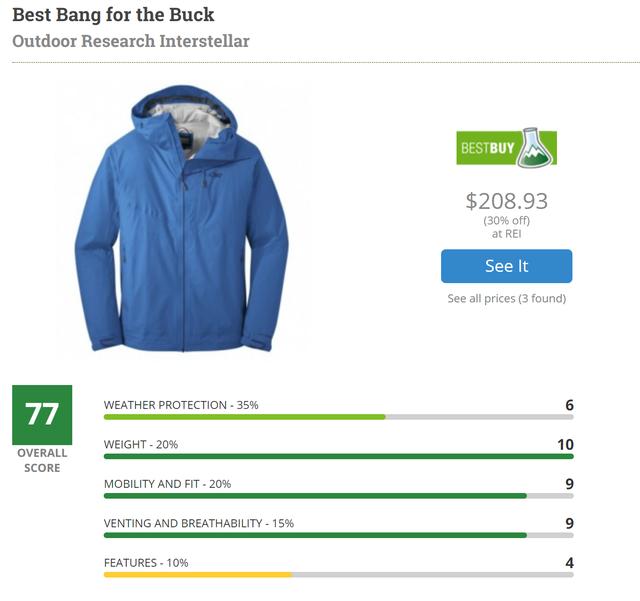Image resolution: width=640 pixels, height=601 pixels.
Task: Click the Overall Score label
Action: (42, 460)
